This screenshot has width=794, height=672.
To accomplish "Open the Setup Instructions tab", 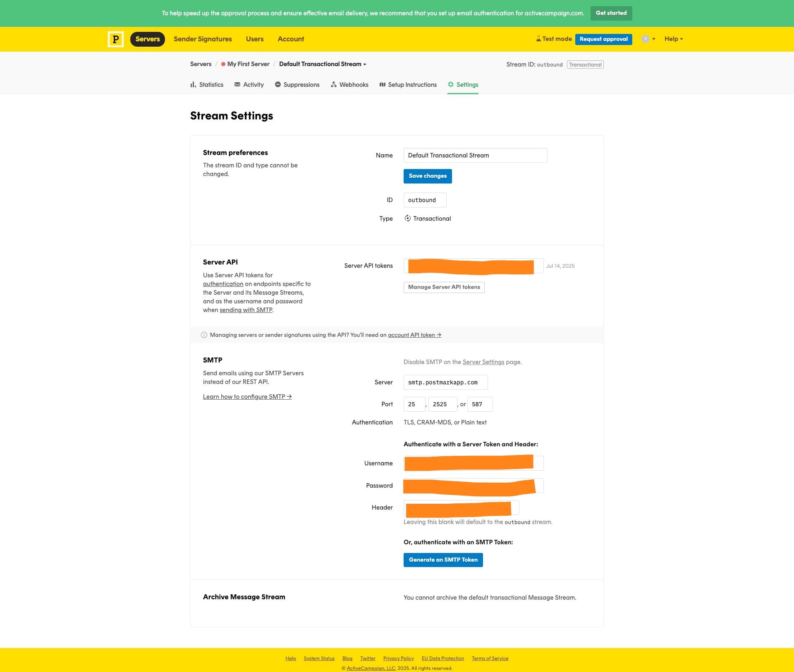I will click(408, 85).
